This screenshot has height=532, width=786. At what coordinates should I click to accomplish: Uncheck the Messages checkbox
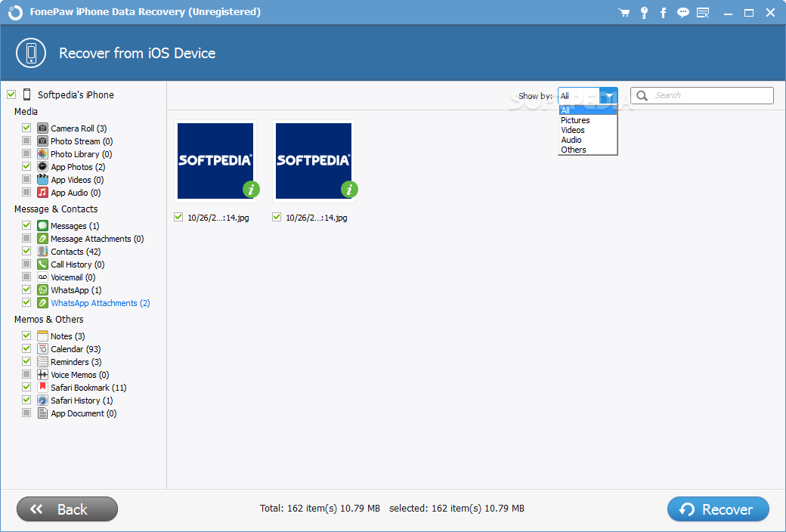[x=26, y=226]
